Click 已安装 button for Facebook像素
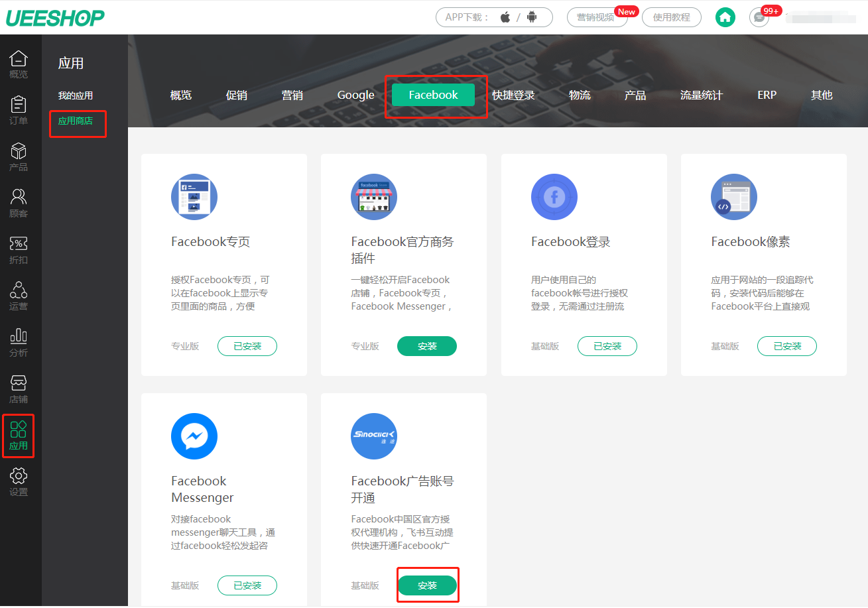The height and width of the screenshot is (608, 868). 787,346
